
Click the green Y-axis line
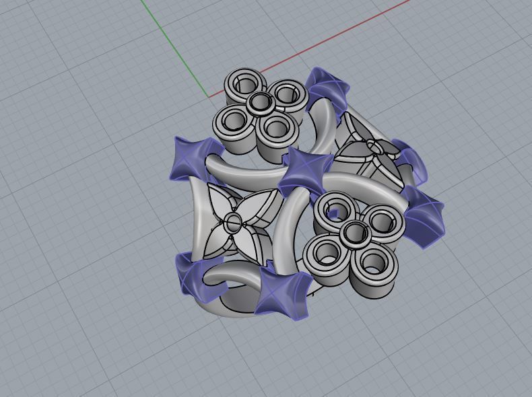pyautogui.click(x=174, y=48)
